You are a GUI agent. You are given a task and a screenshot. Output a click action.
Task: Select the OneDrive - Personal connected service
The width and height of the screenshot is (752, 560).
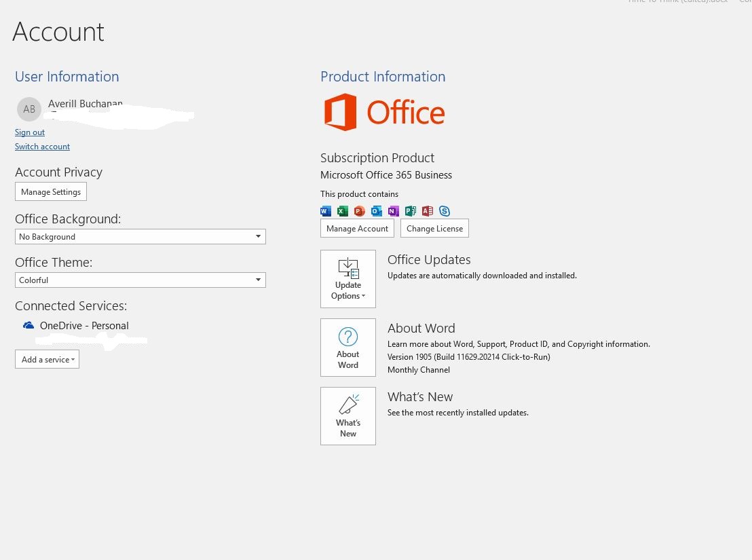(76, 326)
